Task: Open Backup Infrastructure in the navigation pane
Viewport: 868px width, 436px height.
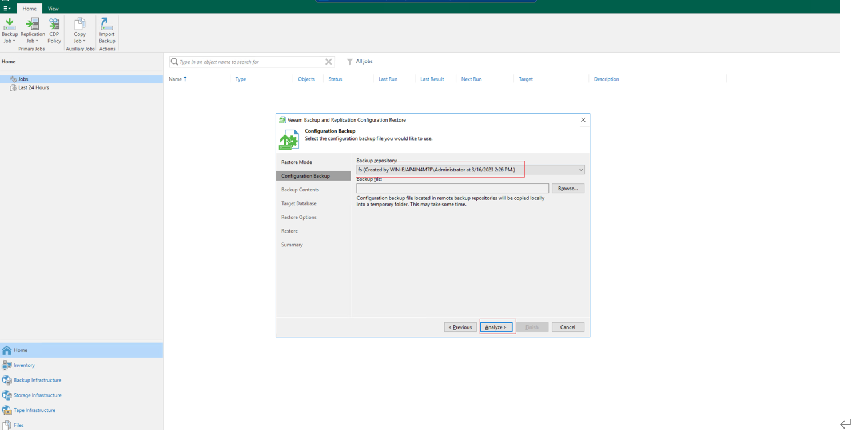Action: click(37, 380)
